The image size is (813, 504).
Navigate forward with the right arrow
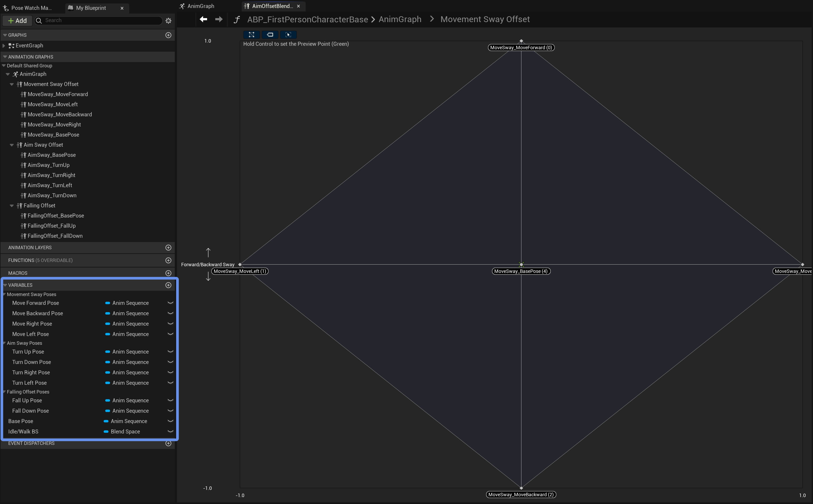tap(219, 19)
